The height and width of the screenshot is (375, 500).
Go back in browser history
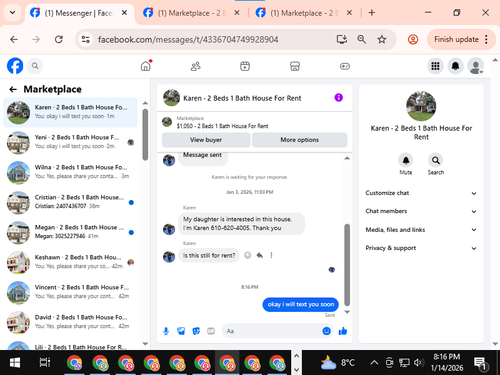[x=14, y=39]
